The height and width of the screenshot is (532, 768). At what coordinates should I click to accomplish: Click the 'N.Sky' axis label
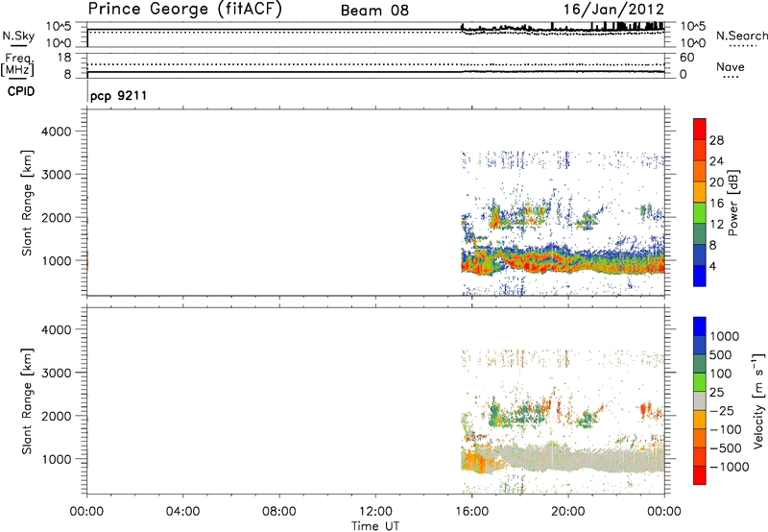click(18, 36)
